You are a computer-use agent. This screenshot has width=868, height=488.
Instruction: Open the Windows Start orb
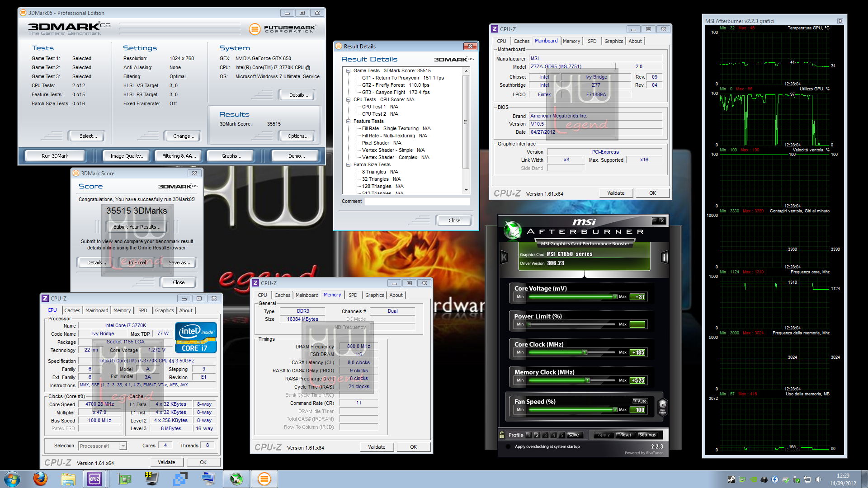[12, 479]
